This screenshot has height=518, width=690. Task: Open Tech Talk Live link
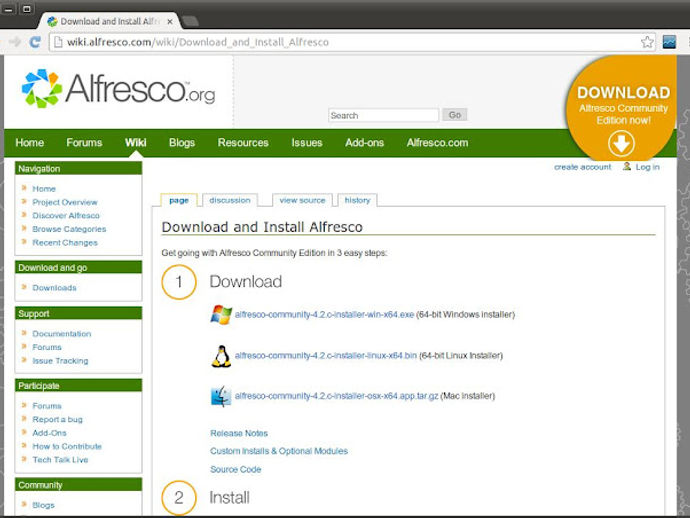coord(60,460)
